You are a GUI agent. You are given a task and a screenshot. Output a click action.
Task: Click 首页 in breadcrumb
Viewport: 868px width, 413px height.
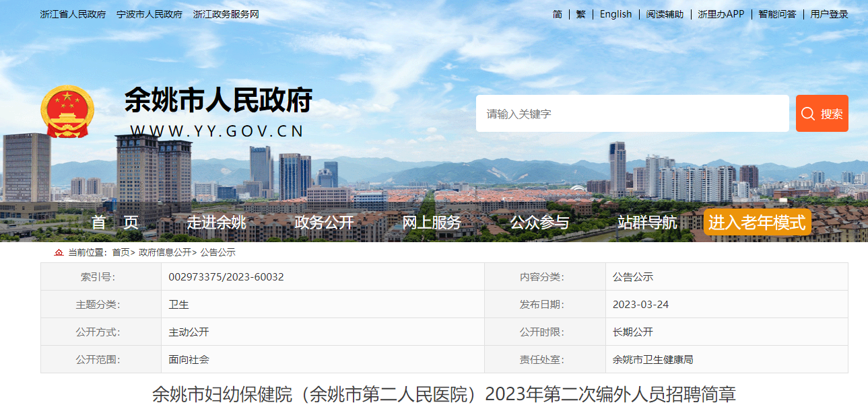121,252
